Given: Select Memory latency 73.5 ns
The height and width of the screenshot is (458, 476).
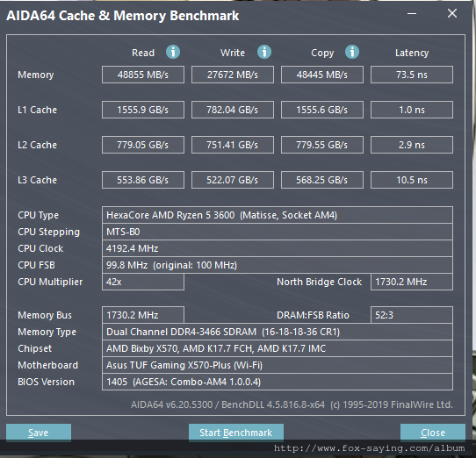Looking at the screenshot, I should (412, 75).
